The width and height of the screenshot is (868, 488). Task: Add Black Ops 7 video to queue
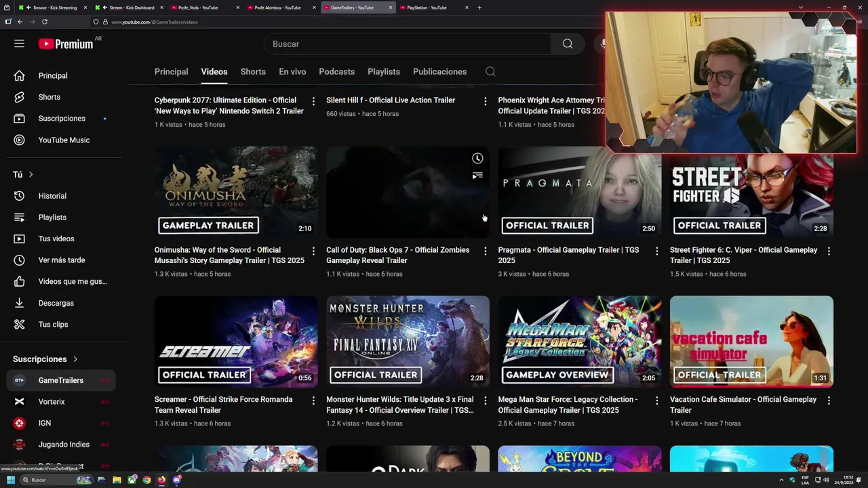(x=477, y=176)
